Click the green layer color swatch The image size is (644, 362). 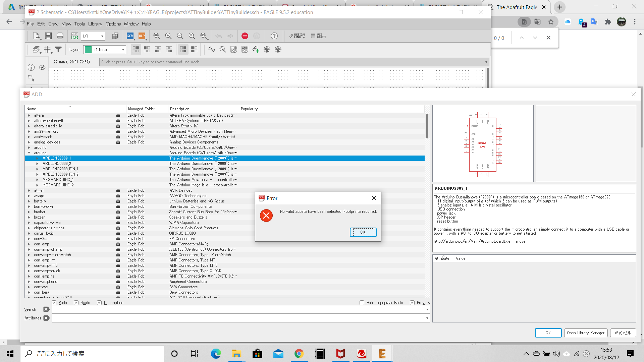pos(88,49)
